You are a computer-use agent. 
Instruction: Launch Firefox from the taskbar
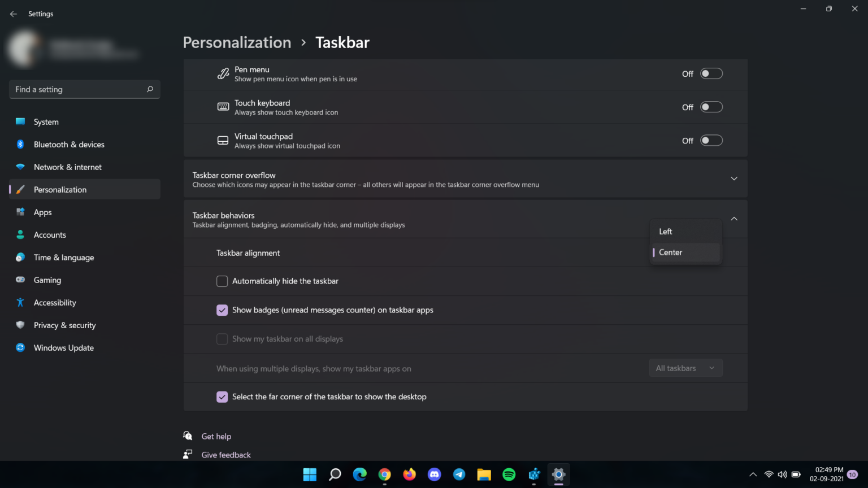click(x=409, y=474)
